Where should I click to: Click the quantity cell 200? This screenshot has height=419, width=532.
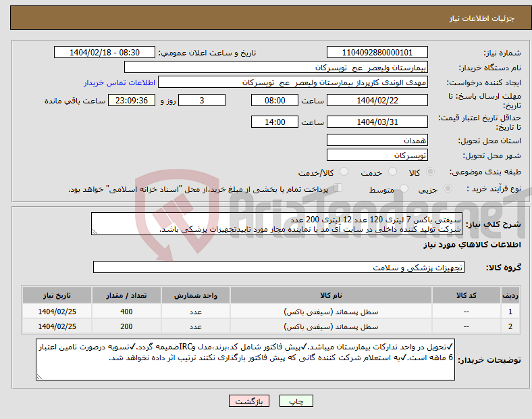(x=126, y=326)
